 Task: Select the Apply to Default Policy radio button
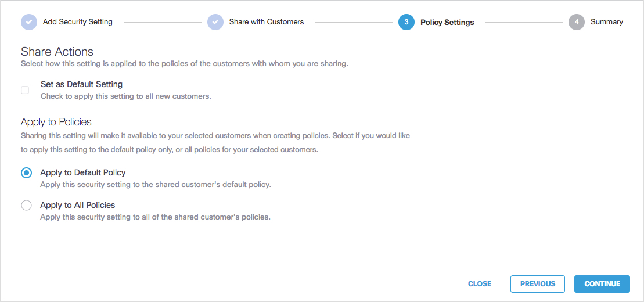tap(26, 173)
